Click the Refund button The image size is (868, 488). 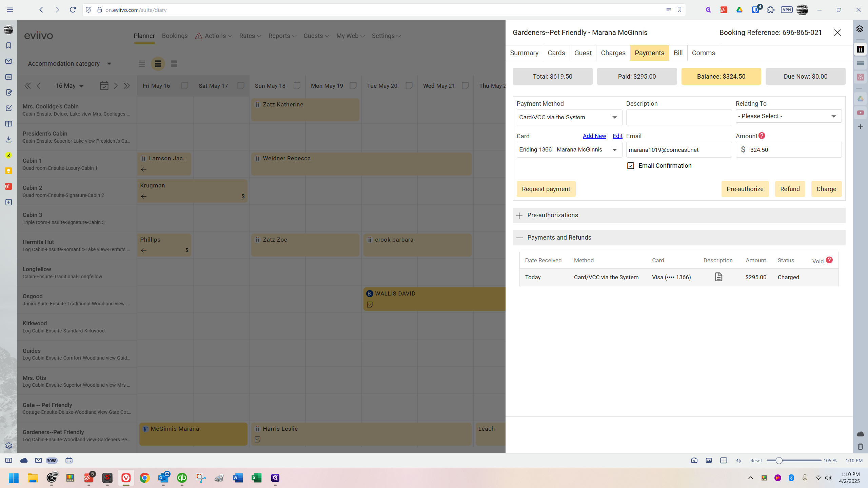click(x=790, y=189)
